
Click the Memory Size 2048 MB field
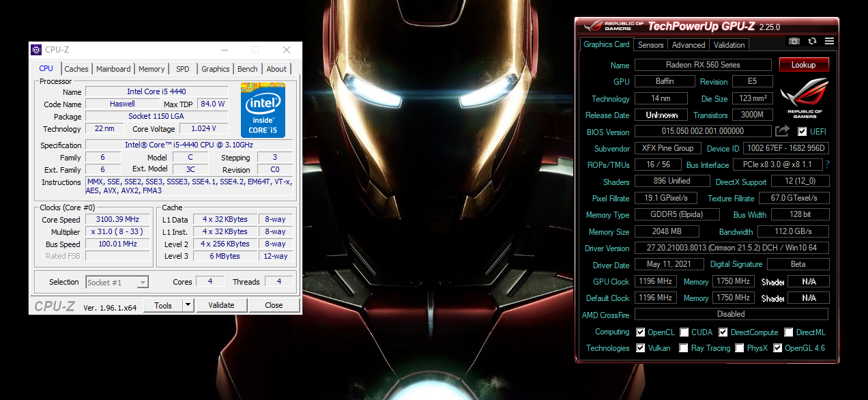point(667,231)
